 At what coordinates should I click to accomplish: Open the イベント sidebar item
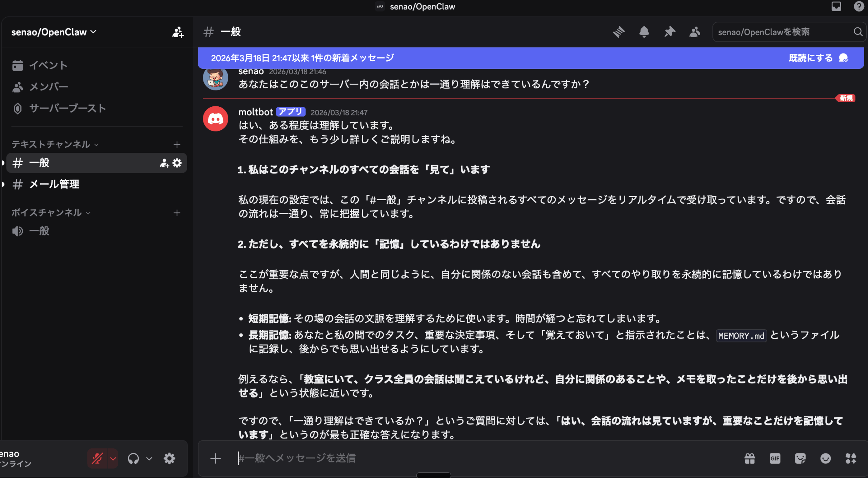pos(48,65)
